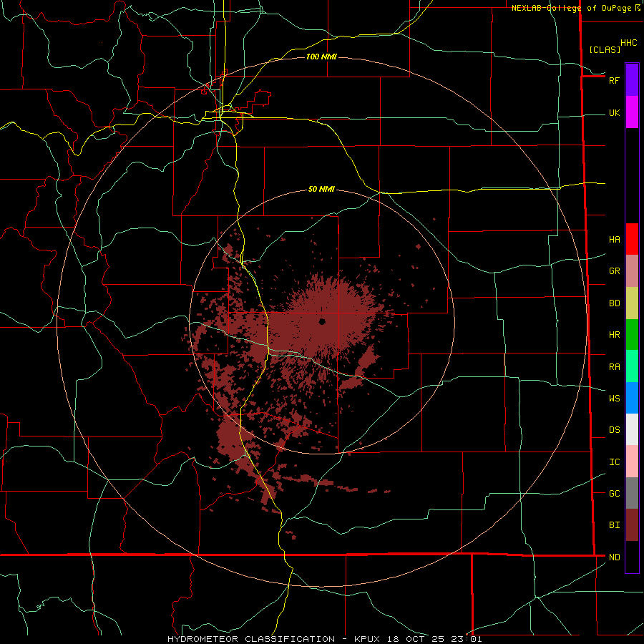644x644 pixels.
Task: Click the HA legend label
Action: click(x=614, y=239)
